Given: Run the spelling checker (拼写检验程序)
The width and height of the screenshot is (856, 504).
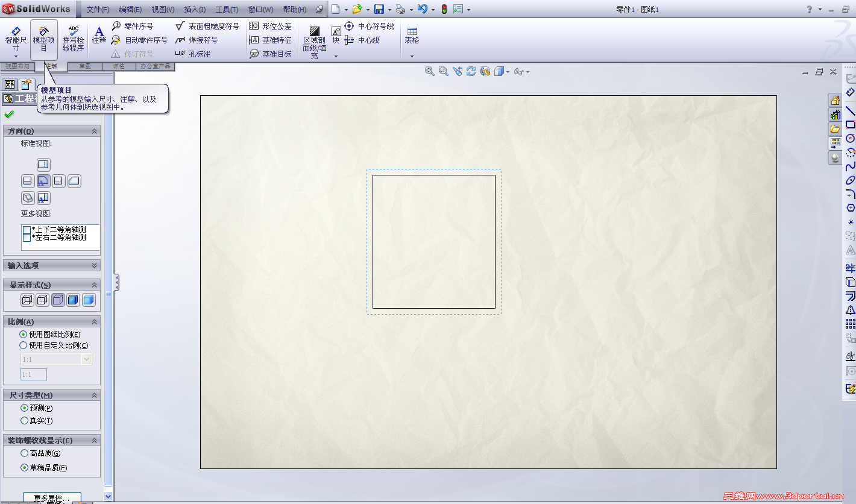Looking at the screenshot, I should click(73, 40).
